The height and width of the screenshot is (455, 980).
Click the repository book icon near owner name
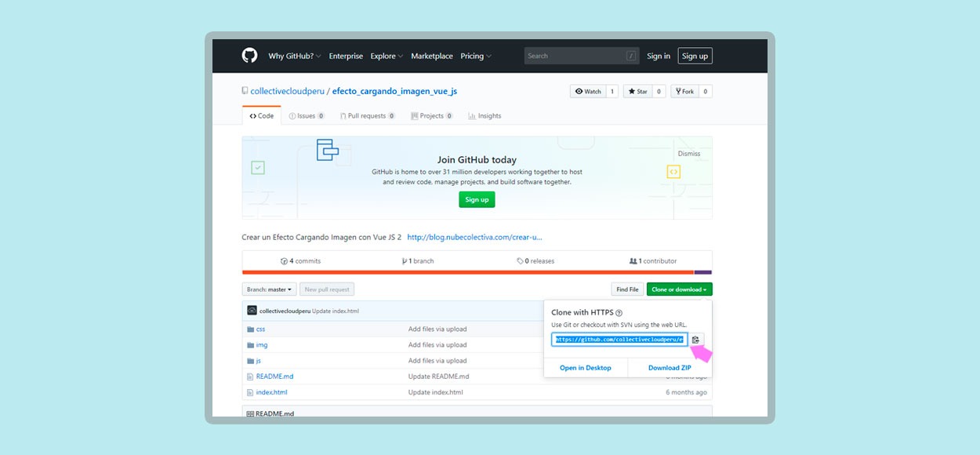(x=245, y=91)
